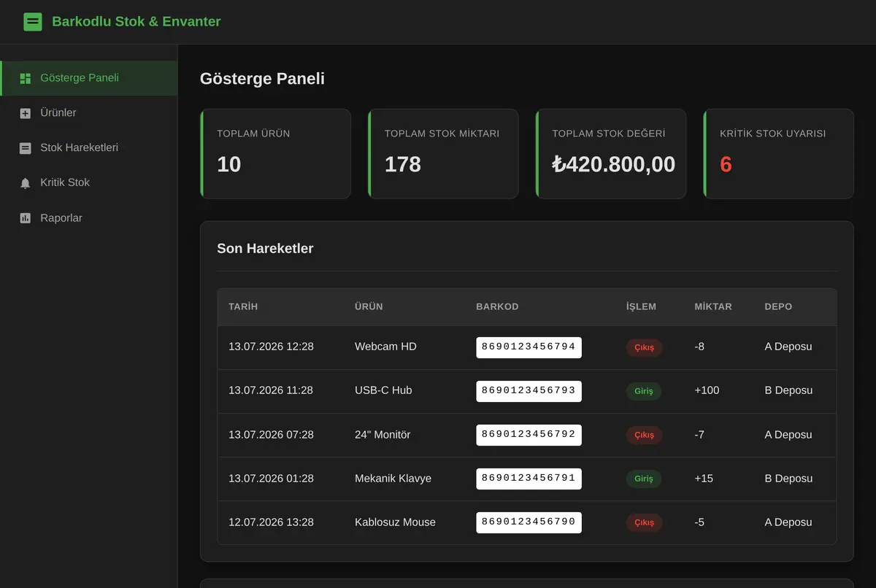Click the 24" Monitör barcode 8690123456792

[x=529, y=435]
